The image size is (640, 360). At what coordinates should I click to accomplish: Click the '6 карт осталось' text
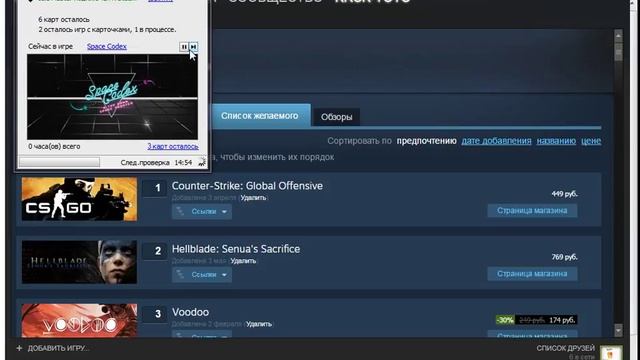tap(64, 19)
